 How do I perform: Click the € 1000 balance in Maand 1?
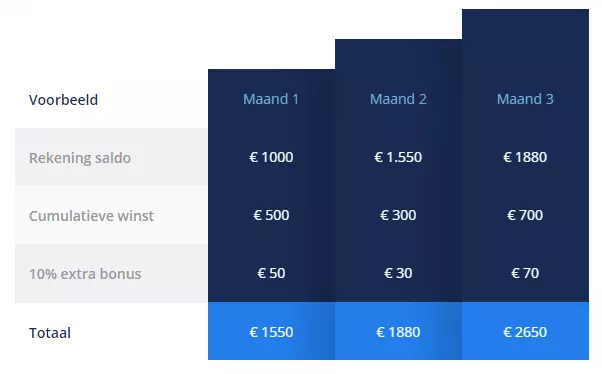tap(271, 157)
